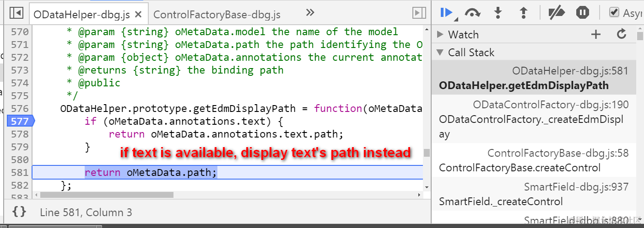This screenshot has height=228, width=644.
Task: Click the 'Line 581, Column 3' status text
Action: (x=86, y=212)
